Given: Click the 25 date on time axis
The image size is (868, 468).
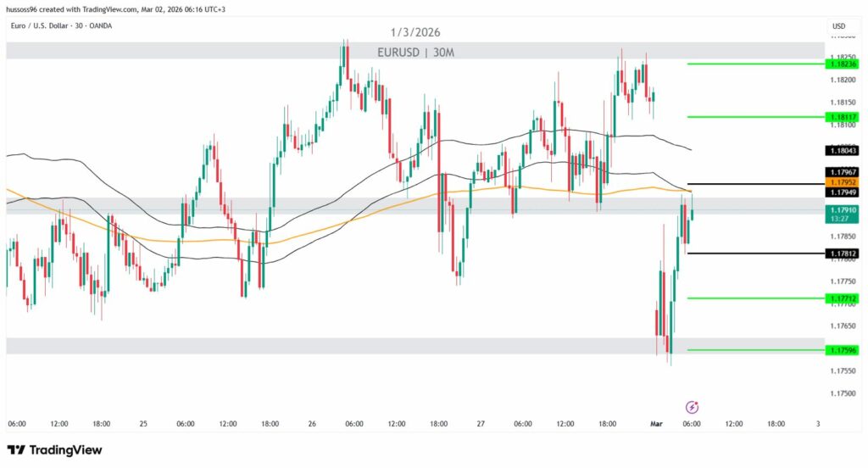Looking at the screenshot, I should click(x=143, y=423).
